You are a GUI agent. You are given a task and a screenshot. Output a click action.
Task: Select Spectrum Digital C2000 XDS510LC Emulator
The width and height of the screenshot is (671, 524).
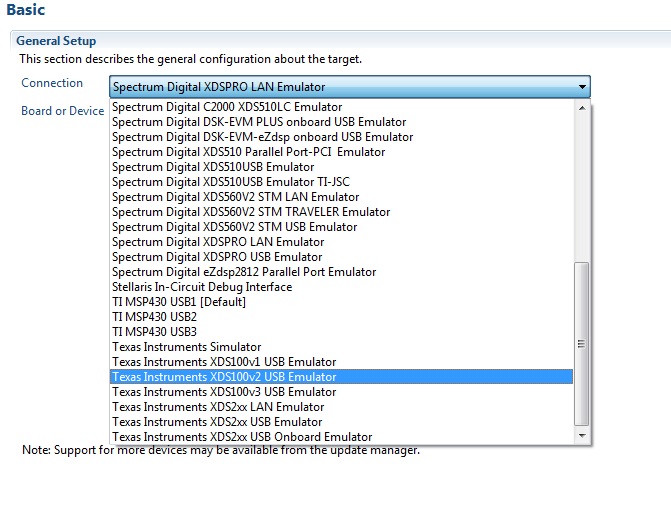pyautogui.click(x=341, y=107)
